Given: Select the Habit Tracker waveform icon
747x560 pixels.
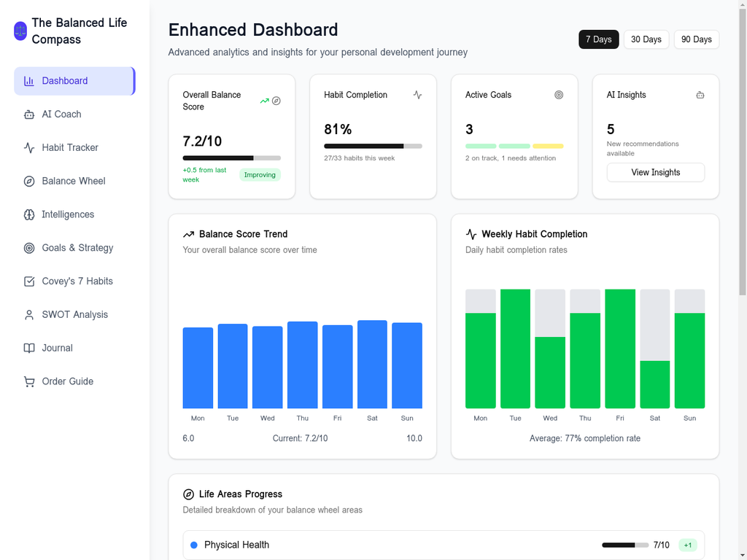Looking at the screenshot, I should tap(28, 147).
